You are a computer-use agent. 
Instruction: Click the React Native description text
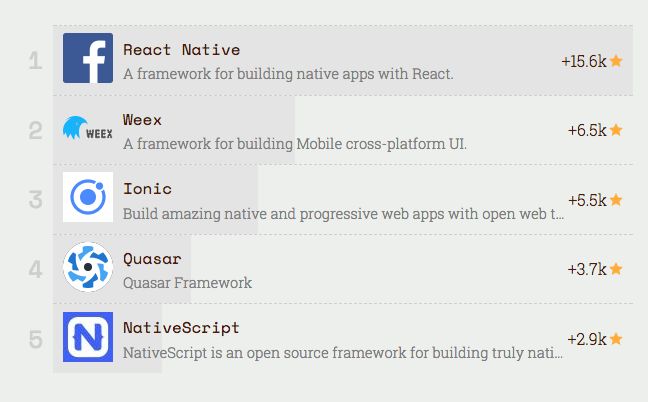click(x=288, y=74)
